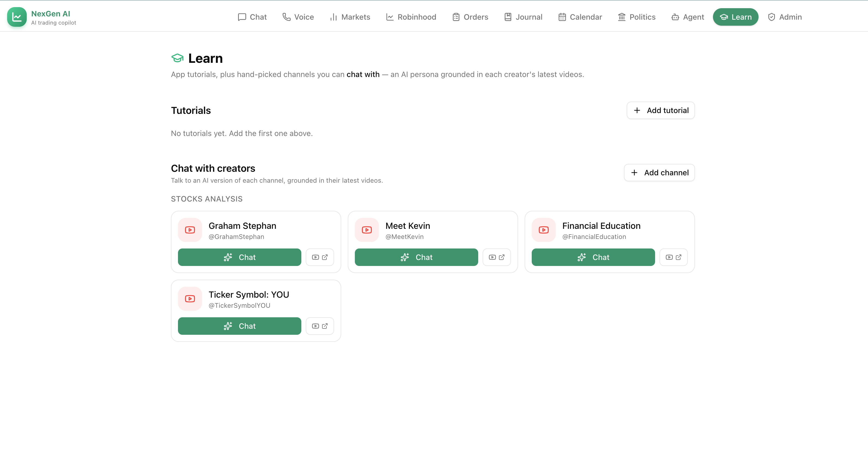The width and height of the screenshot is (868, 450).
Task: Click Financial Education's red video avatar icon
Action: [544, 230]
